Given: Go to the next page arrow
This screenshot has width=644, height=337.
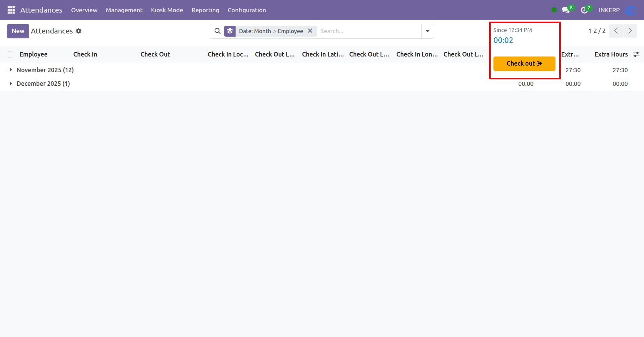Looking at the screenshot, I should [630, 31].
